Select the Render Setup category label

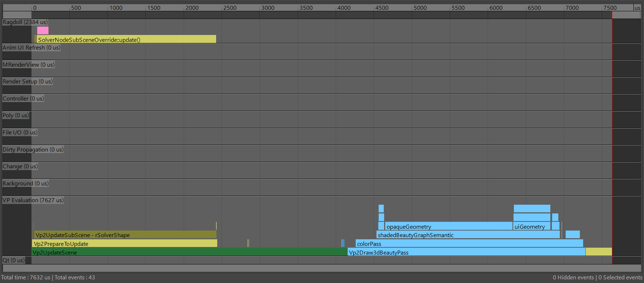pos(28,82)
